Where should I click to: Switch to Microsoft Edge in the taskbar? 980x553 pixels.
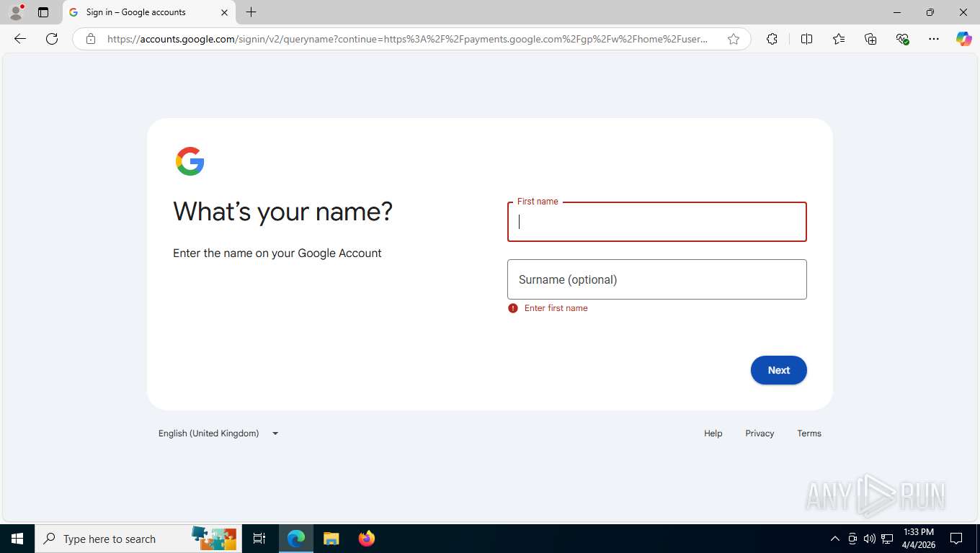(x=296, y=539)
